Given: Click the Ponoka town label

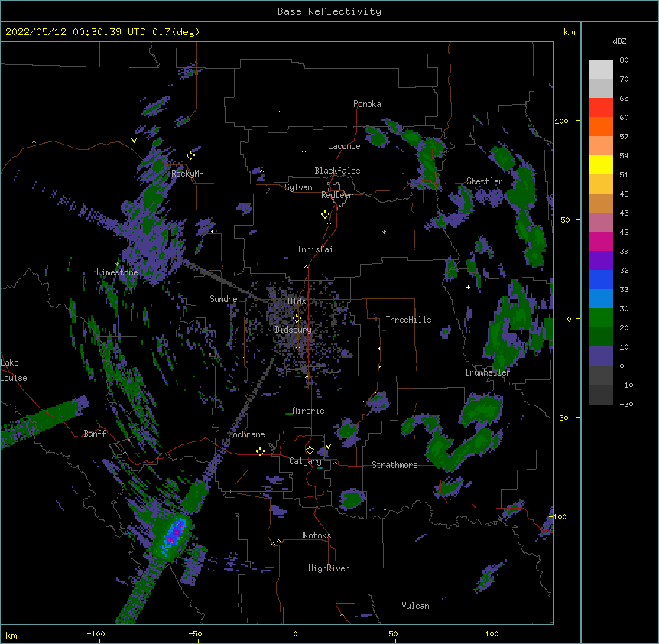Looking at the screenshot, I should pos(367,104).
